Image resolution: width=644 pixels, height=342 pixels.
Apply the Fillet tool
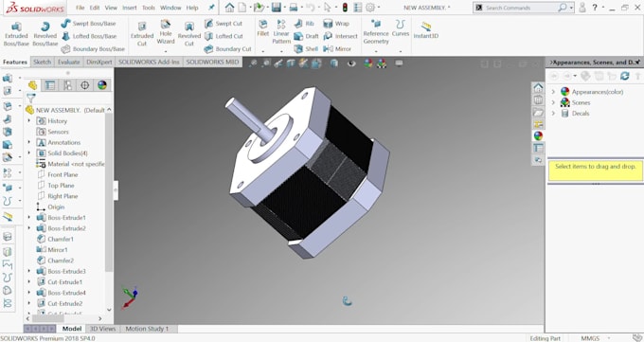pos(263,28)
